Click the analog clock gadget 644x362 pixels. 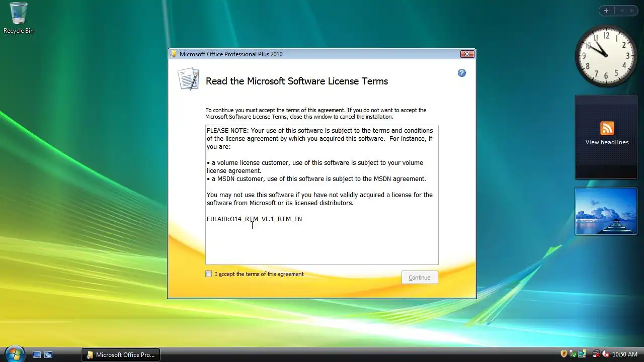click(x=606, y=56)
